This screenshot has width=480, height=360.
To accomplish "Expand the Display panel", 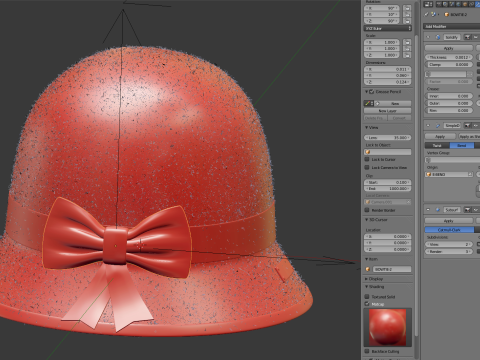I will (366, 279).
